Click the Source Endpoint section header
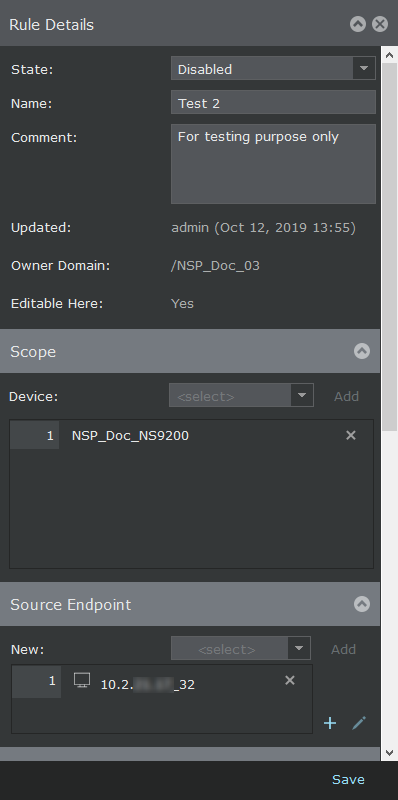Screen dimensions: 398x800 tap(190, 604)
